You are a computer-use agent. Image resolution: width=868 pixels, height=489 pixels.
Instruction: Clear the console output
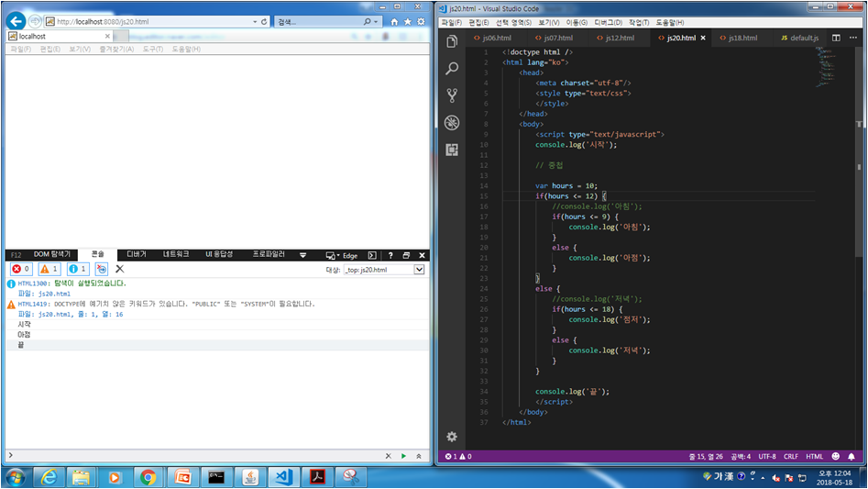click(x=119, y=269)
